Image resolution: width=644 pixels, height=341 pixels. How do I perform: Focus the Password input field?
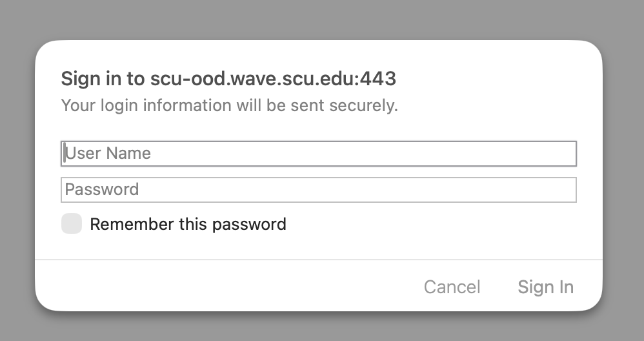point(318,190)
